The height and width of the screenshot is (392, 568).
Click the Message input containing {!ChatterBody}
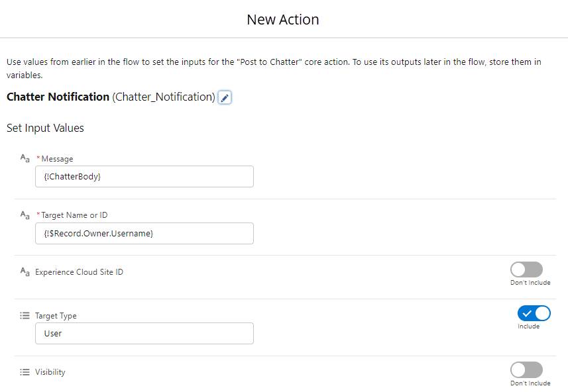[x=144, y=176]
